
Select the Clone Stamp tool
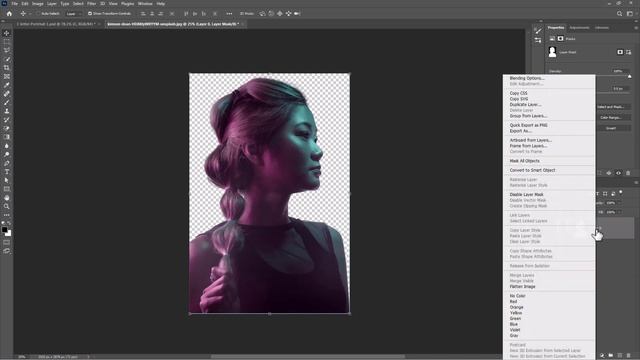coord(7,111)
